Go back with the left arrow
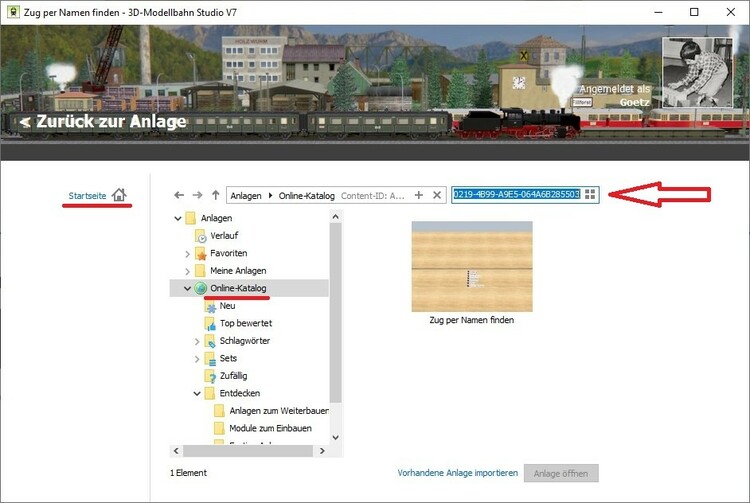Image resolution: width=750 pixels, height=503 pixels. (179, 195)
